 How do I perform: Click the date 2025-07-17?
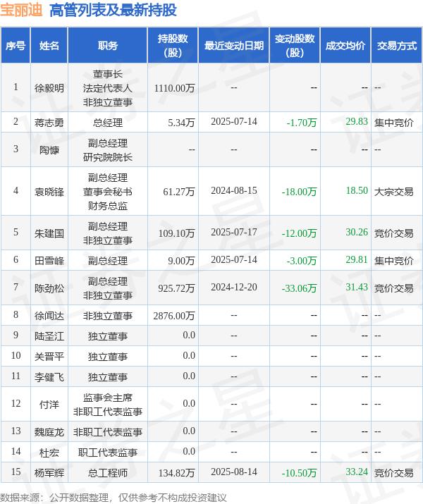pos(234,232)
